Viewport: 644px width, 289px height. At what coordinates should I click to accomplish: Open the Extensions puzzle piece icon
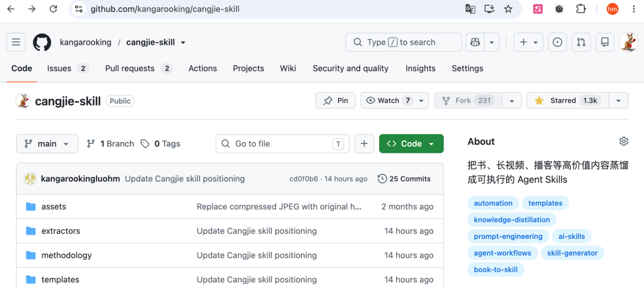[580, 9]
